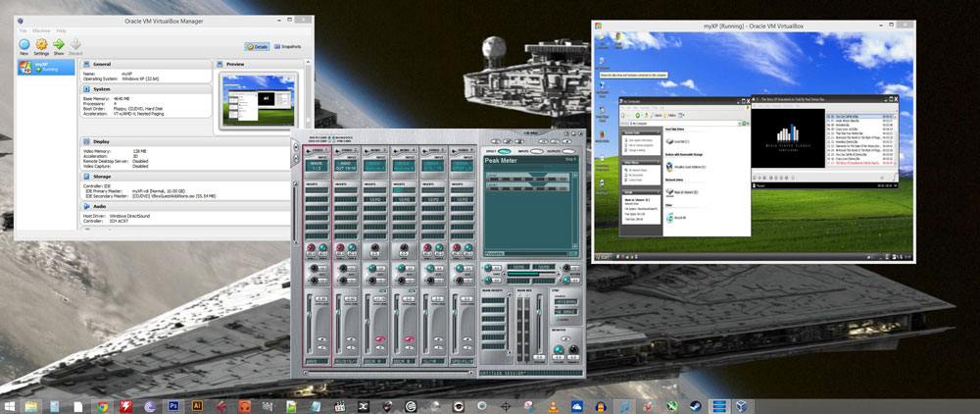Viewport: 980px width, 414px height.
Task: Click the music note icon on taskbar
Action: (x=623, y=406)
